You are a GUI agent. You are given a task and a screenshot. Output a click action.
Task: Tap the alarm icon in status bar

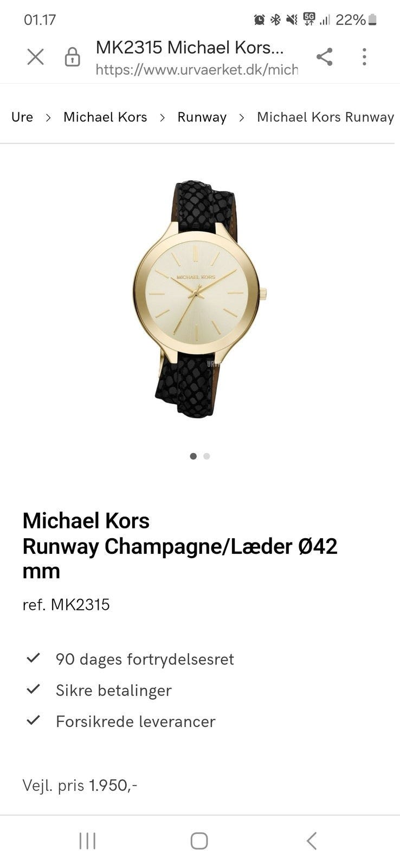click(260, 20)
